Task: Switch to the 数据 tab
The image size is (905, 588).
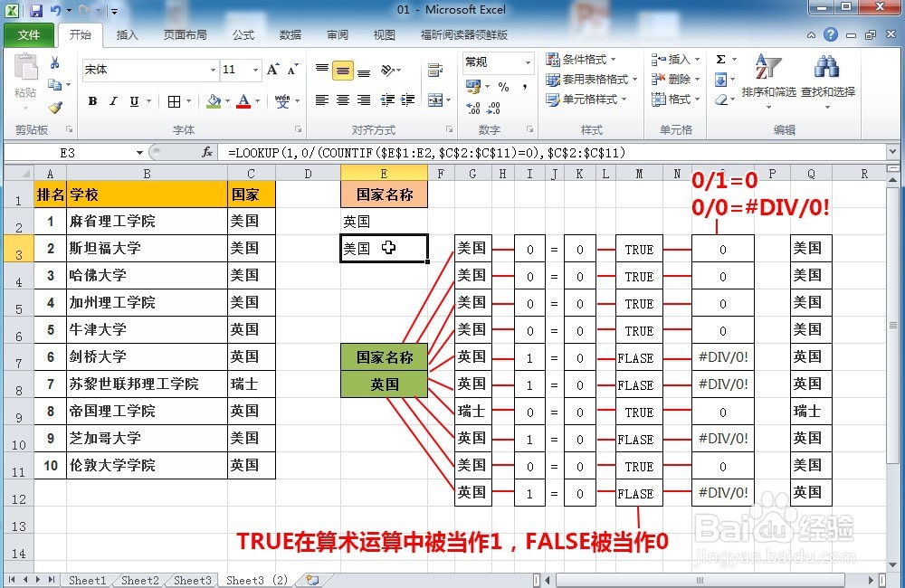Action: point(291,35)
